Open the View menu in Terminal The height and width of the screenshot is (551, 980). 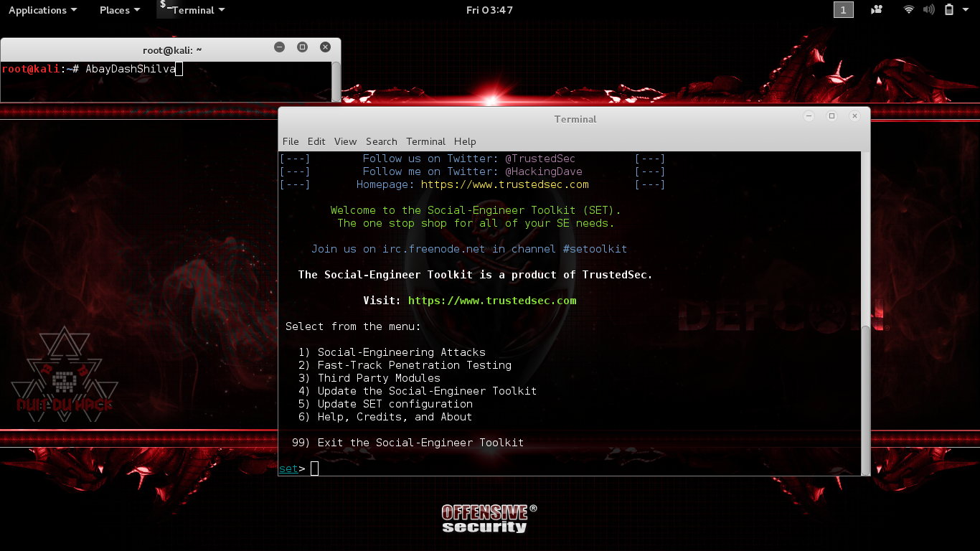point(345,141)
